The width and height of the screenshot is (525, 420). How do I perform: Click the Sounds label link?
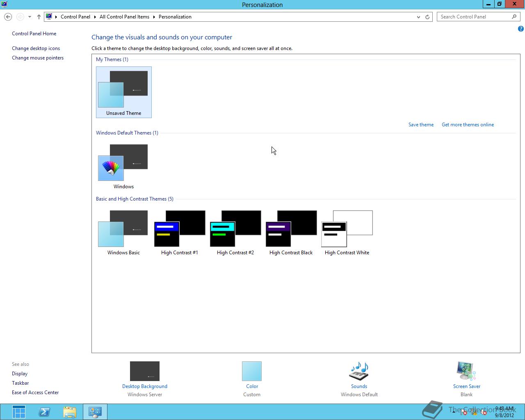pos(359,386)
